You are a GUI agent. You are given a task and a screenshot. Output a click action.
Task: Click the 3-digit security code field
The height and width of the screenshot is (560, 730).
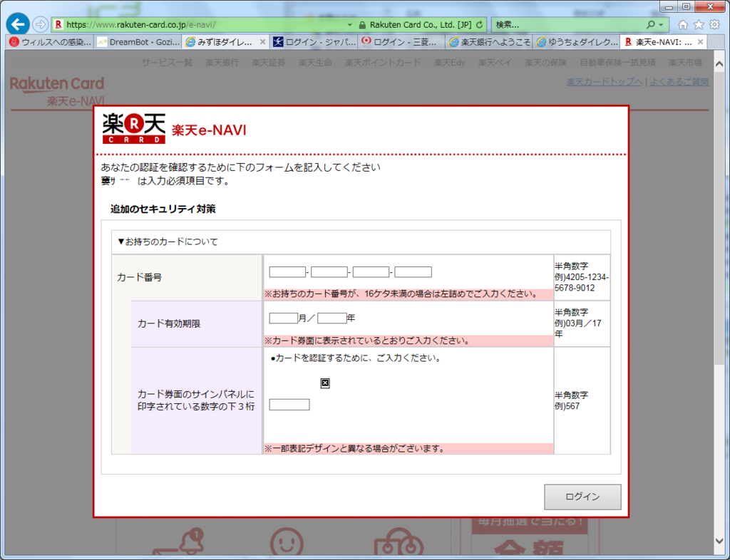[x=289, y=404]
